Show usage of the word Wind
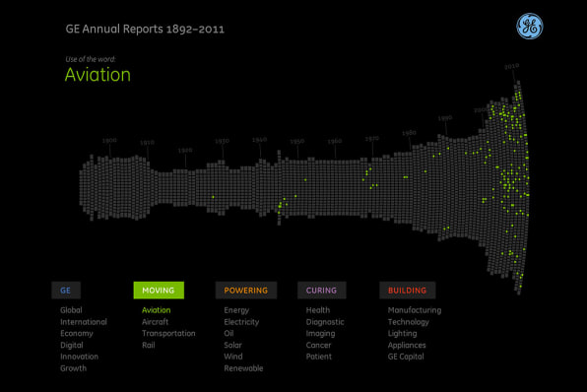Viewport: 587px width, 392px height. click(x=233, y=357)
